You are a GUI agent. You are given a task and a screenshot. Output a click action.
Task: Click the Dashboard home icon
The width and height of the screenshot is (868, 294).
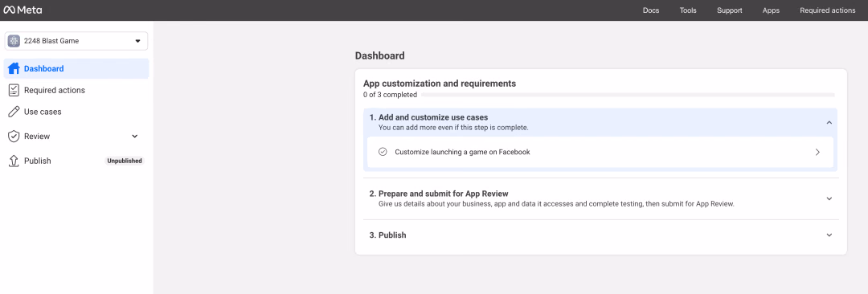tap(14, 68)
